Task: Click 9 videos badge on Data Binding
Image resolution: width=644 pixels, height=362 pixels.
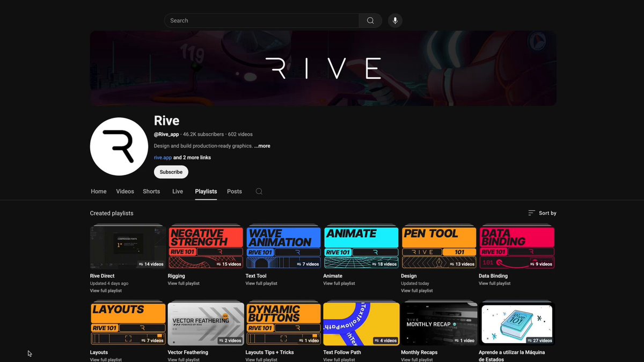Action: click(x=541, y=264)
